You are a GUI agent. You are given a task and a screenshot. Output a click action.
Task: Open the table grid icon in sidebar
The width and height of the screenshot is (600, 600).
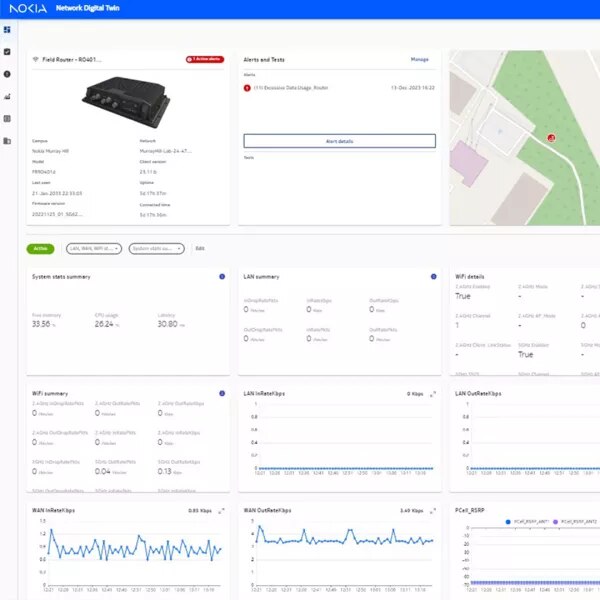(7, 119)
